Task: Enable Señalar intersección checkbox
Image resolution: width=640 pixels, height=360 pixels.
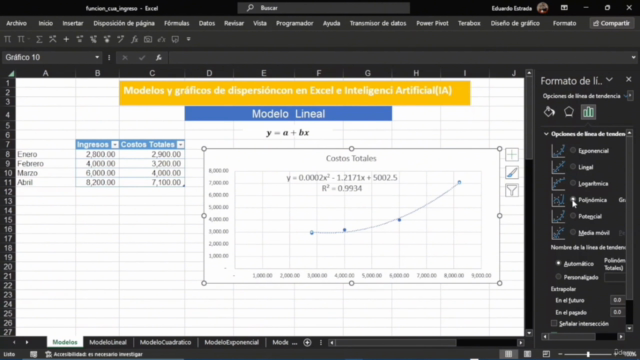Action: pos(554,323)
